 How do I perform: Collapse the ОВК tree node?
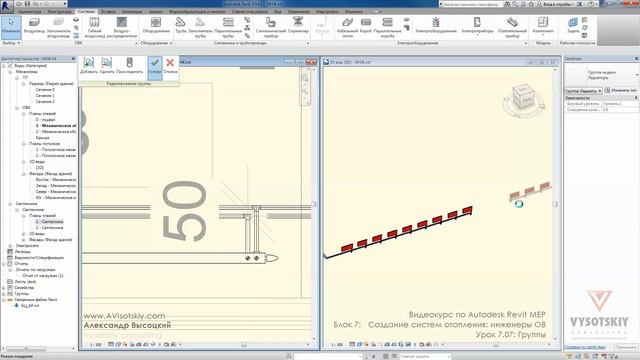pos(17,108)
